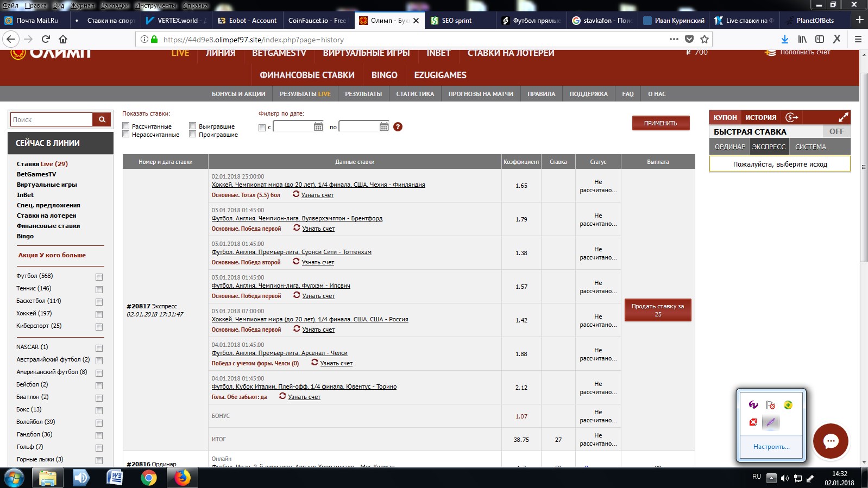Viewport: 868px width, 488px height.
Task: Open Word from the taskbar
Action: coord(115,478)
